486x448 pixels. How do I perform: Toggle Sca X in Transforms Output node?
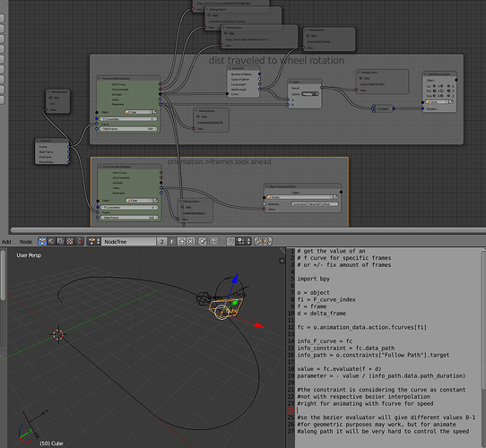click(434, 96)
